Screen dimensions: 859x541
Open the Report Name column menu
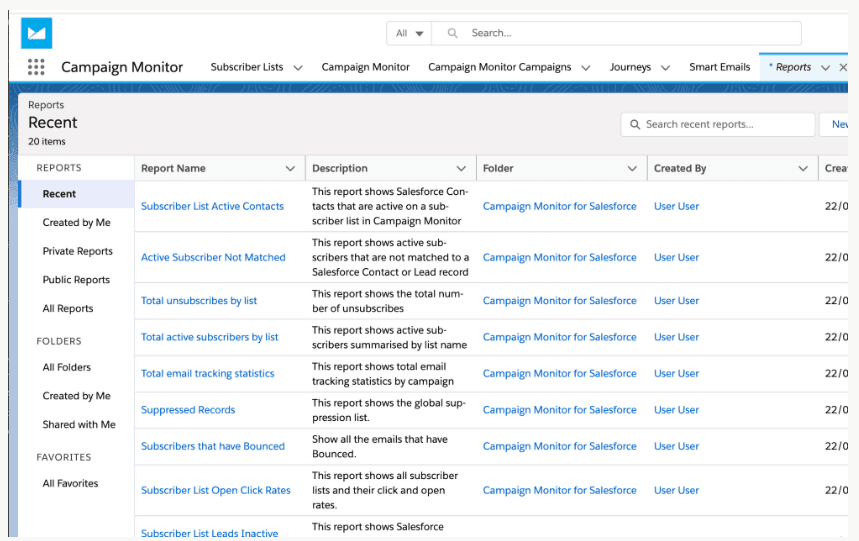coord(290,169)
